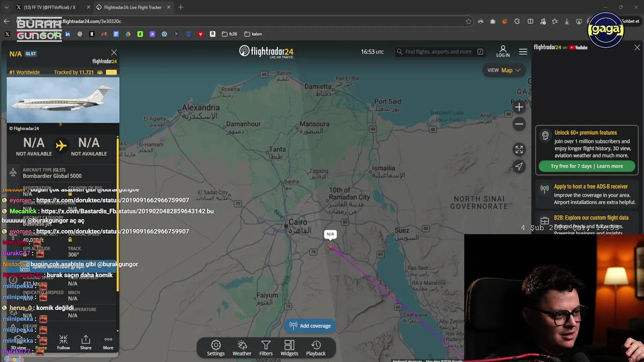Open the kalsın bookmarks folder
Screen dimensions: 644x362
253,34
